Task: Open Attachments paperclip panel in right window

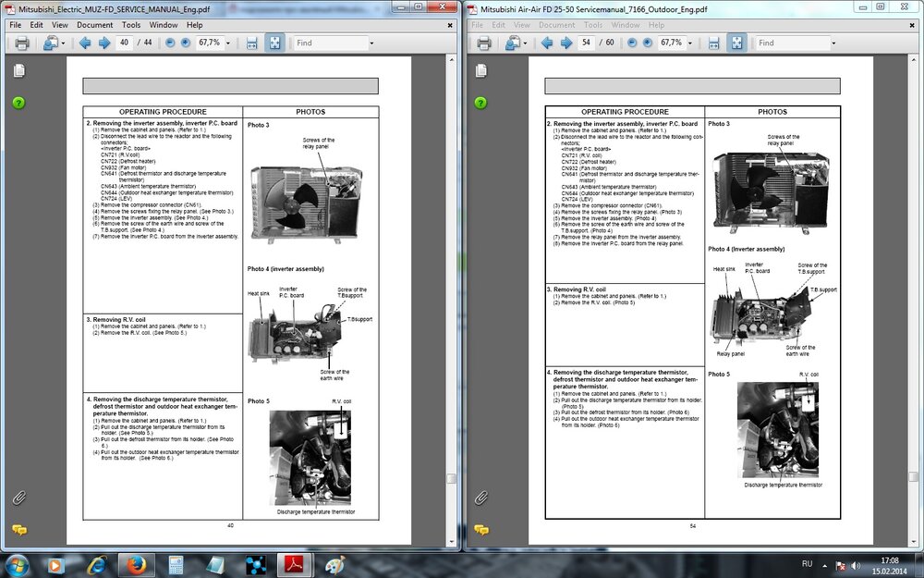Action: pyautogui.click(x=480, y=498)
